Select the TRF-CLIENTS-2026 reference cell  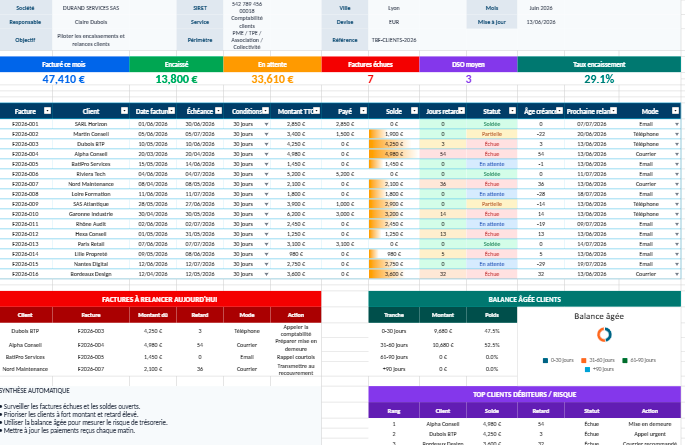(394, 40)
